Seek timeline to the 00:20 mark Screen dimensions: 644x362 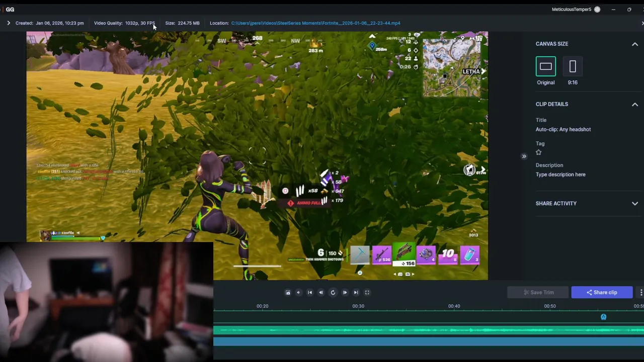tap(262, 306)
